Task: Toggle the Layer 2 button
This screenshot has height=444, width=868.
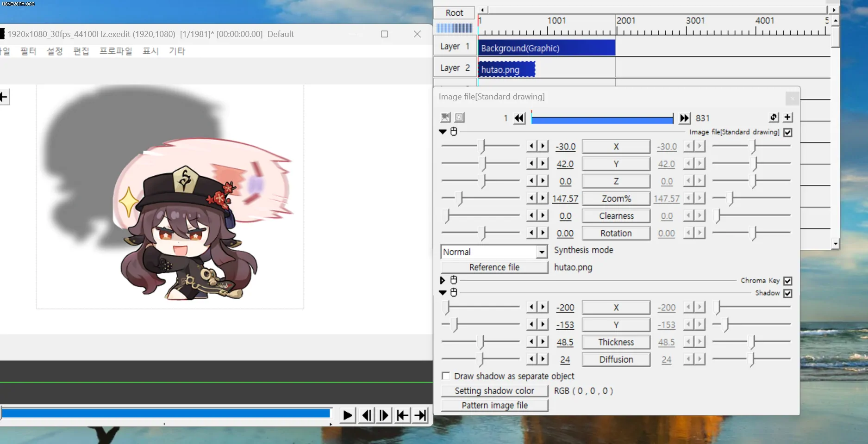Action: point(455,68)
